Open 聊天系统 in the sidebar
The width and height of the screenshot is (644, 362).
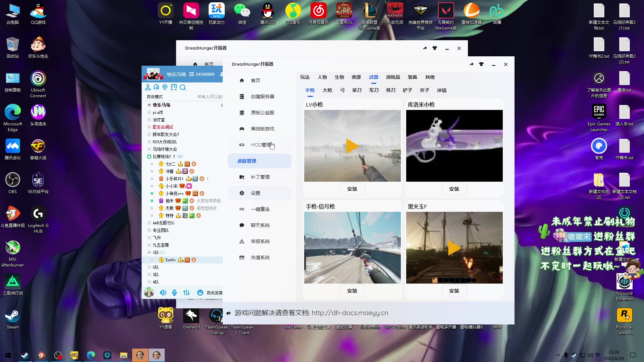pos(259,225)
